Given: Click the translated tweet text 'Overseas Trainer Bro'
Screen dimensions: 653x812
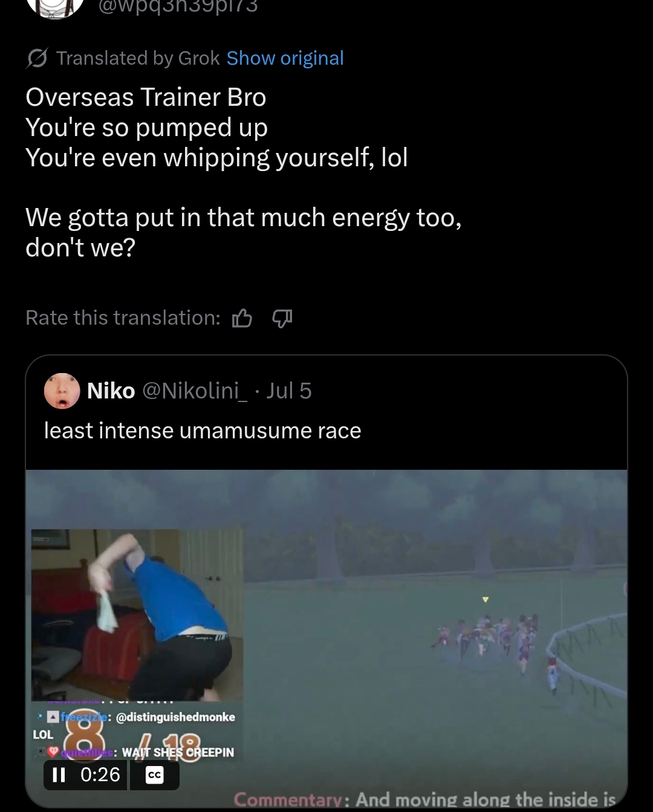Looking at the screenshot, I should [x=146, y=97].
